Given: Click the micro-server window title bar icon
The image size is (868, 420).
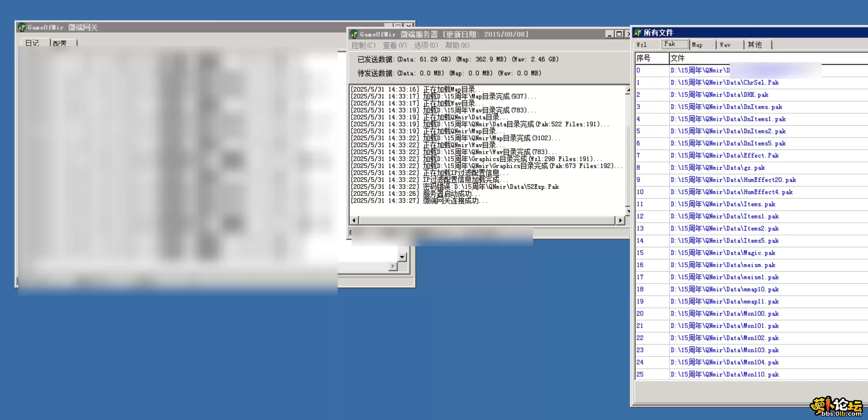Looking at the screenshot, I should 354,34.
